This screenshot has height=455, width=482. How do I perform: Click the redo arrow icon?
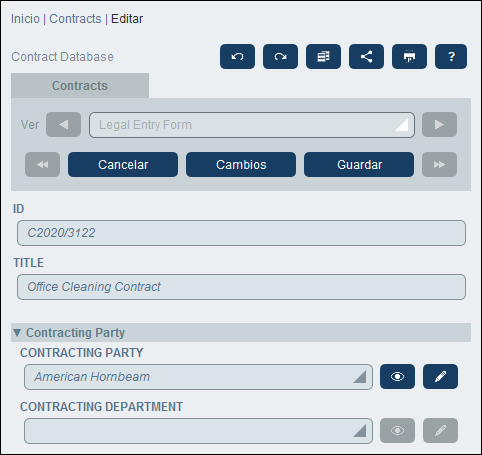(x=280, y=57)
